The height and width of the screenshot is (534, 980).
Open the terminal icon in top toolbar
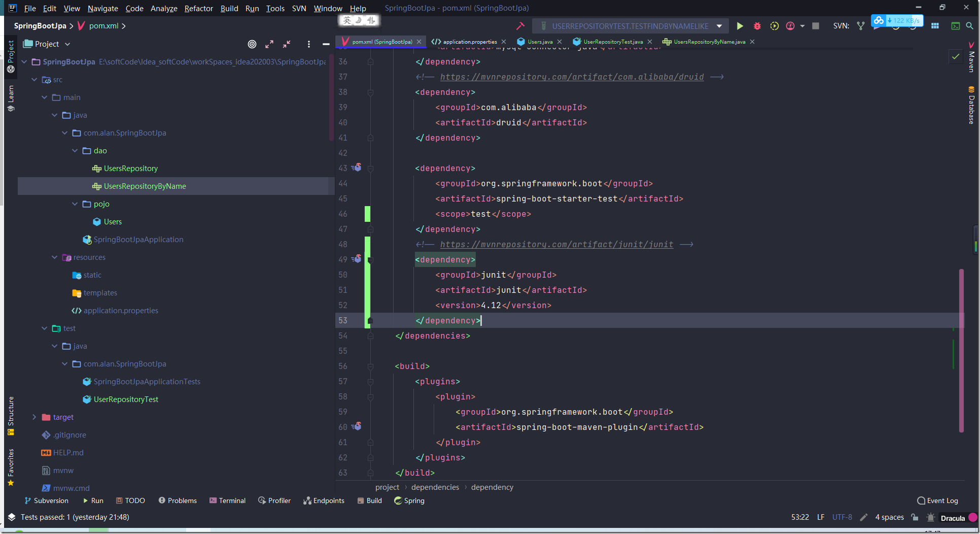956,26
